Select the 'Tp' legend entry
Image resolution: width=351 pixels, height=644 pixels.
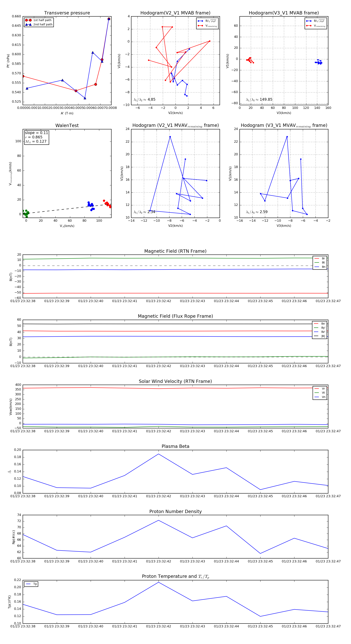(31, 584)
